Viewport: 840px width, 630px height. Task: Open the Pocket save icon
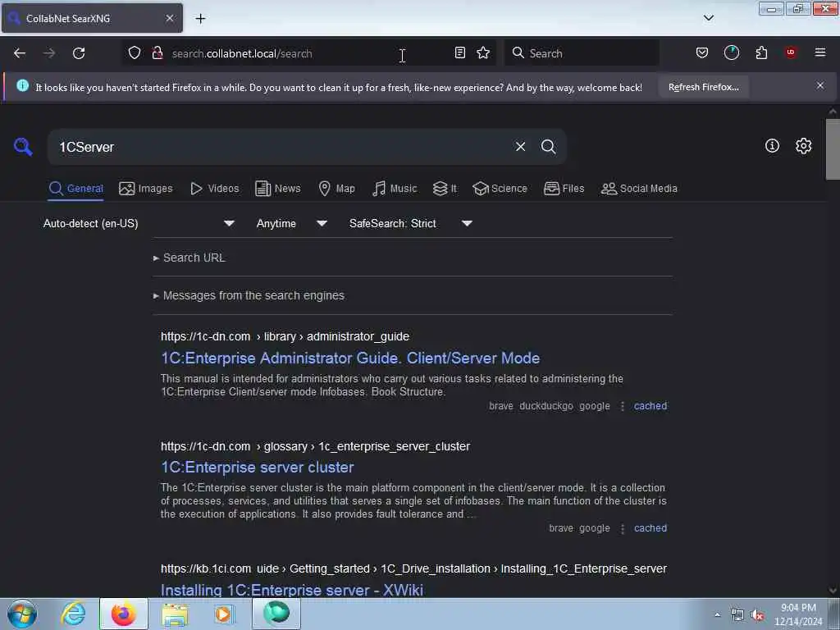click(x=702, y=52)
